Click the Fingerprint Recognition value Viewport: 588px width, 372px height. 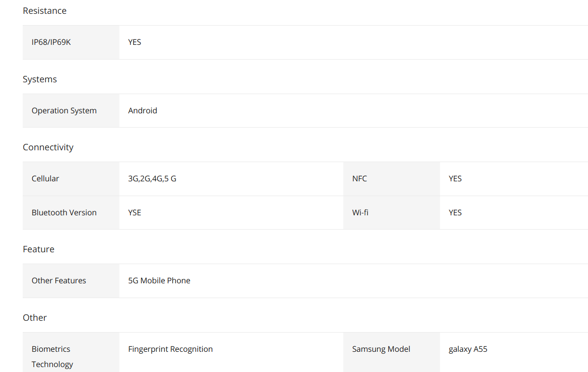pyautogui.click(x=170, y=349)
